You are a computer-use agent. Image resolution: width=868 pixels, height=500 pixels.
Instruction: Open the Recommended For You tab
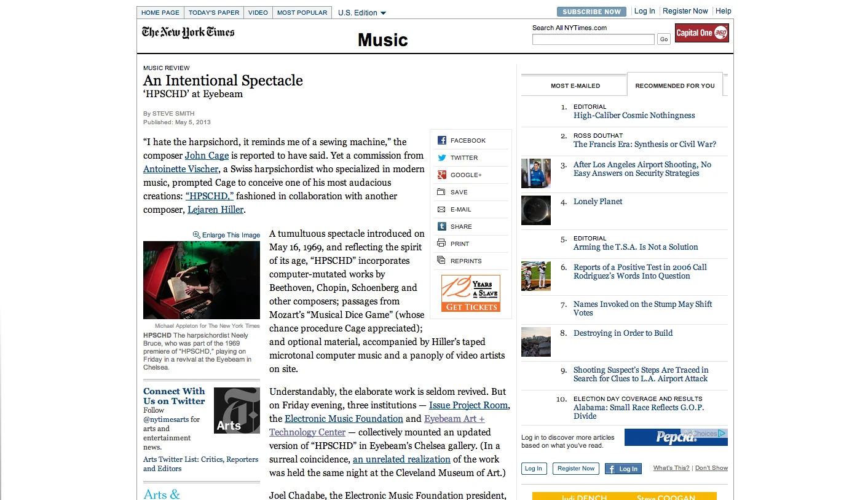click(x=675, y=84)
